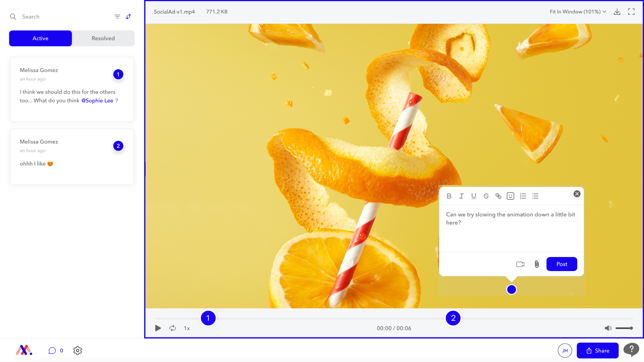Mute the video volume
Image resolution: width=644 pixels, height=362 pixels.
pyautogui.click(x=607, y=328)
